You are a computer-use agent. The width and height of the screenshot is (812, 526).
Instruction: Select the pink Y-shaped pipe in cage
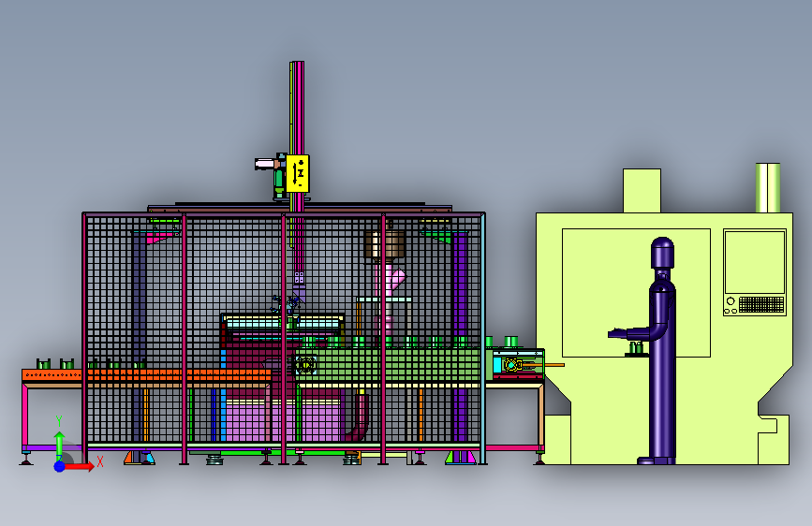tap(390, 282)
